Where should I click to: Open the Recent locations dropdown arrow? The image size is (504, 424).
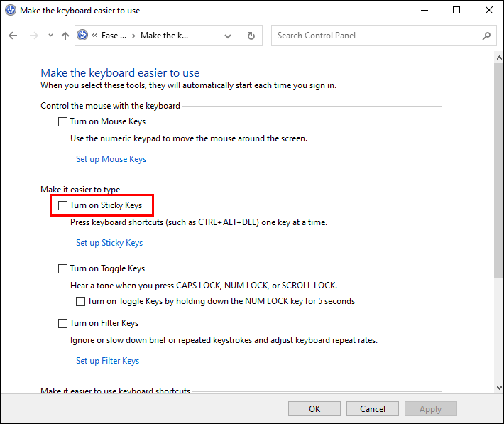(x=50, y=36)
